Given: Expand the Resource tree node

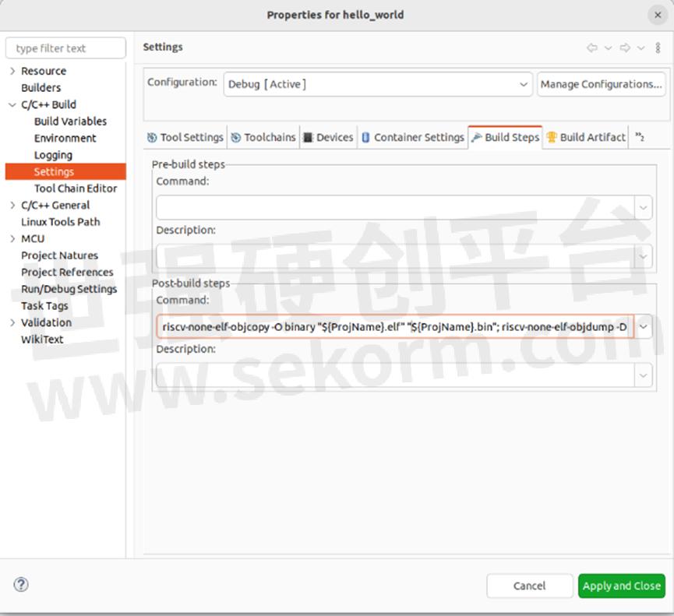Looking at the screenshot, I should pos(12,71).
